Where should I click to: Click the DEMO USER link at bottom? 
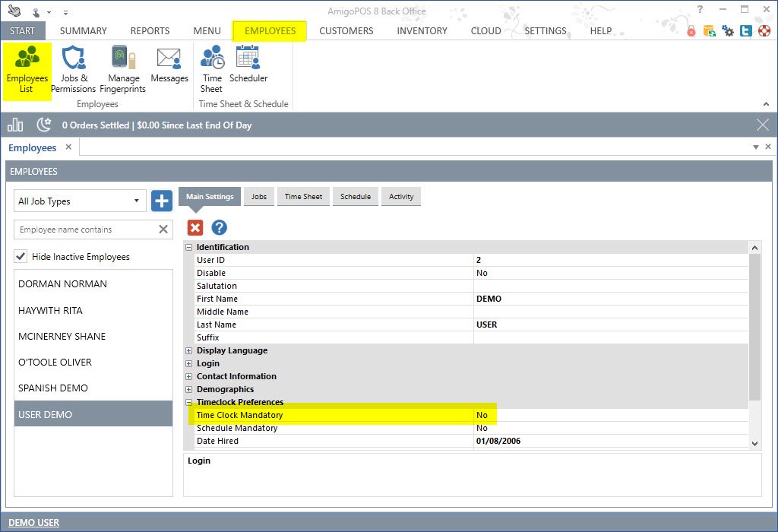point(34,523)
